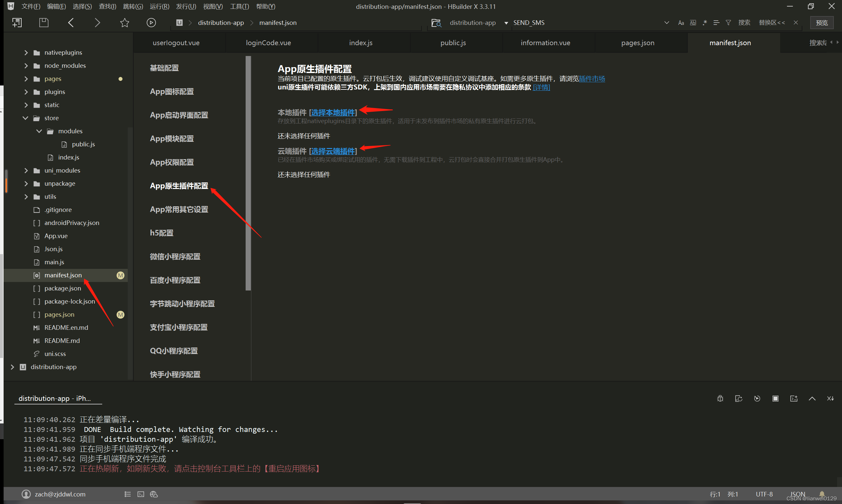Click the Run play icon in toolbar

click(151, 22)
